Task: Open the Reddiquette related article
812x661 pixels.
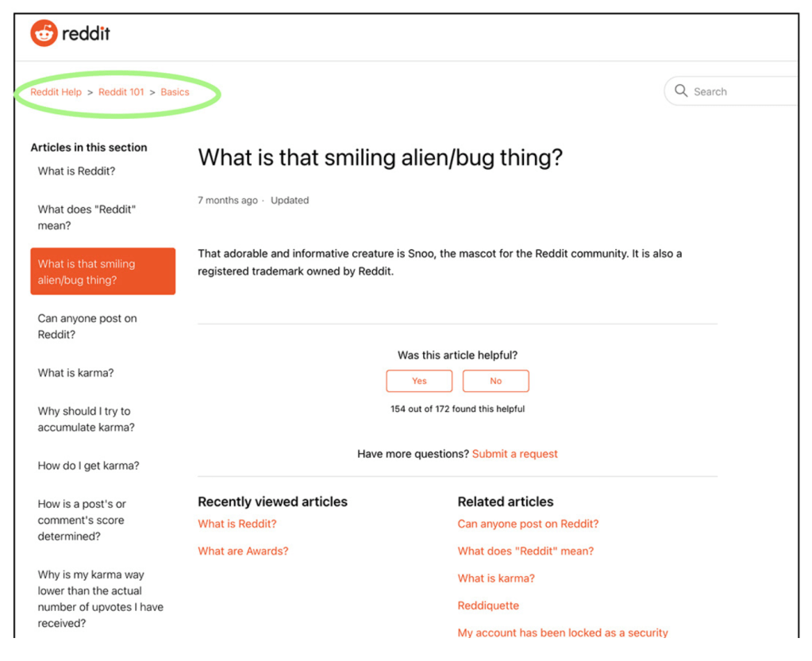Action: click(488, 605)
